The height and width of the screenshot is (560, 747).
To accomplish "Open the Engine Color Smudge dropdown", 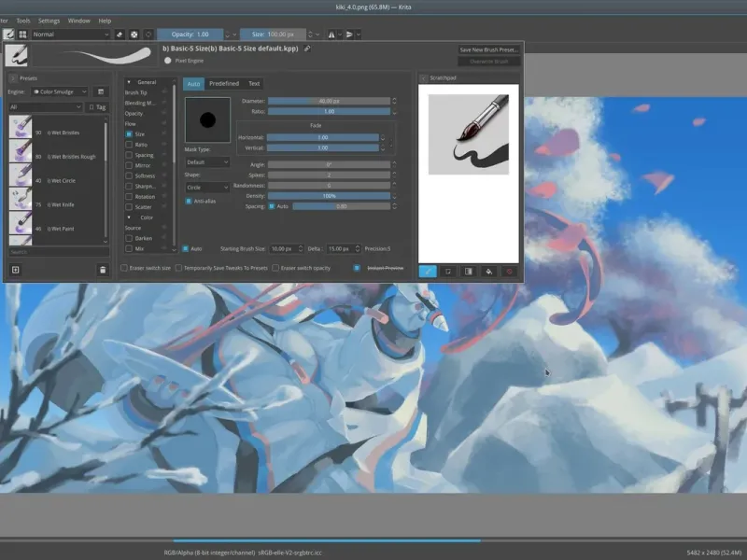I will pos(60,92).
